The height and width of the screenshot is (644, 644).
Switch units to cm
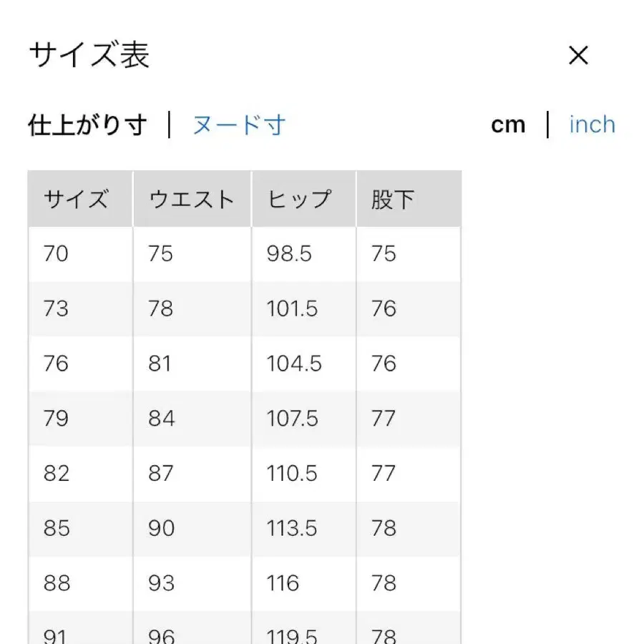tap(509, 125)
